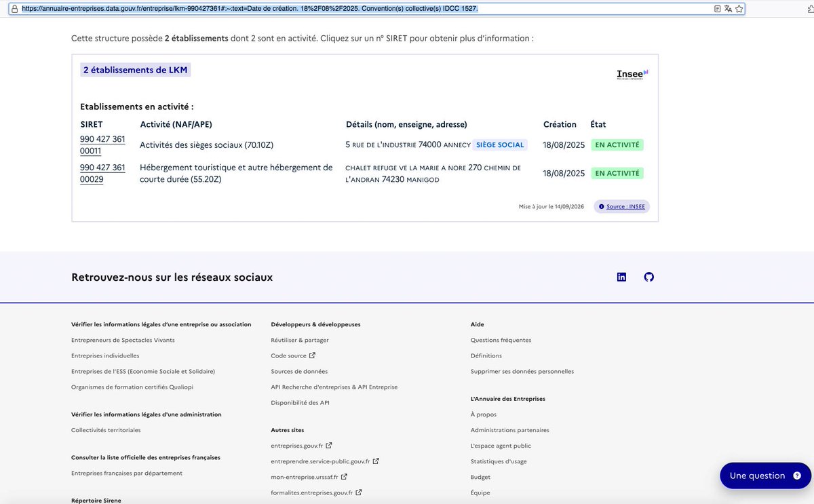The image size is (814, 504).
Task: Click the Activité (NAF/APE) column header
Action: [x=177, y=124]
